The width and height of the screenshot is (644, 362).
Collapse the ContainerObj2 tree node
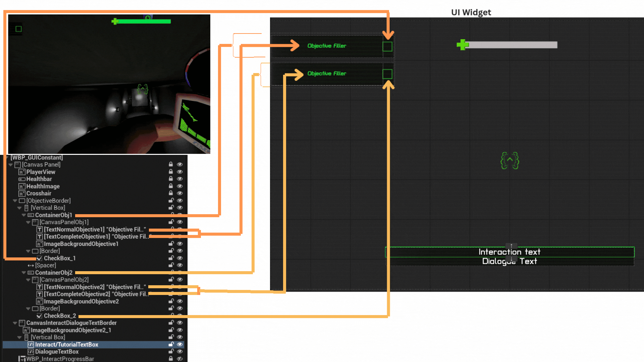point(24,273)
